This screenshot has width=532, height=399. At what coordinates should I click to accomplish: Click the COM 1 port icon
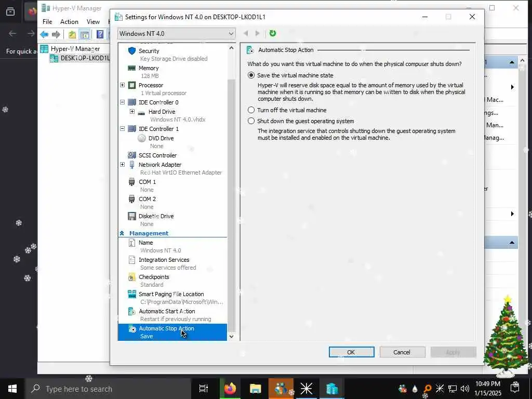coord(131,182)
